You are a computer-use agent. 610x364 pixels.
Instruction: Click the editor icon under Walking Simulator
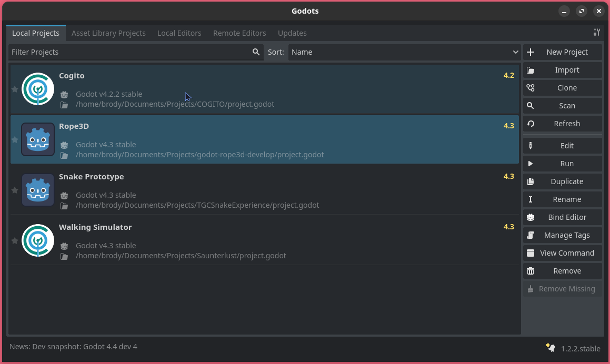(64, 246)
